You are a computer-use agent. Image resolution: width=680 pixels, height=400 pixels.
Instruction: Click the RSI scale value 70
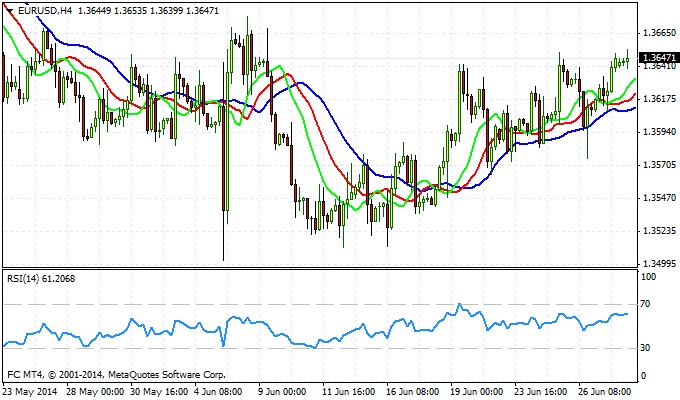click(645, 304)
